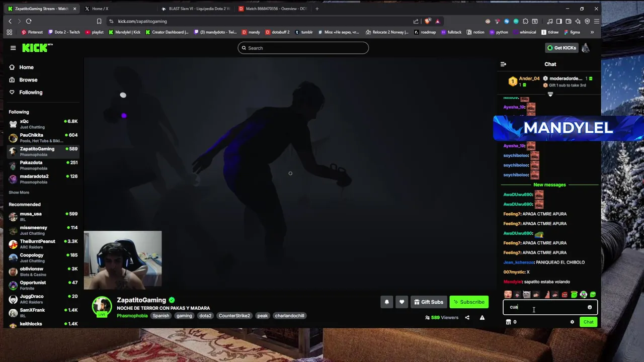
Task: Open the Pinterest bookmark
Action: coord(32,32)
